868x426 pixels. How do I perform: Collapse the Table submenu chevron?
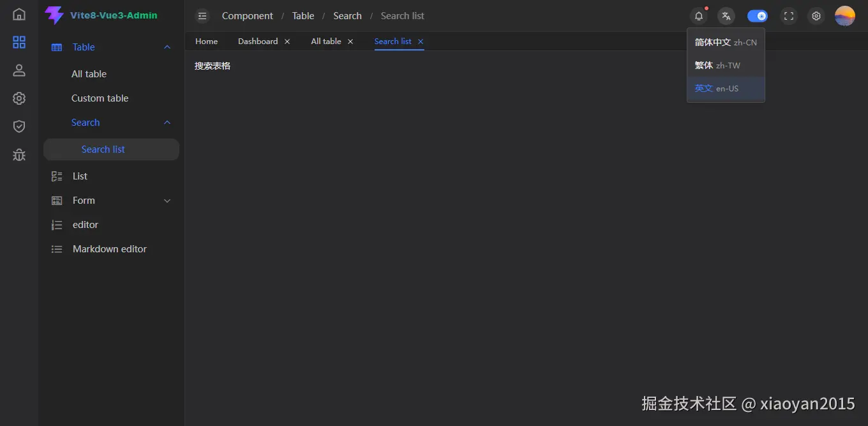coord(167,47)
